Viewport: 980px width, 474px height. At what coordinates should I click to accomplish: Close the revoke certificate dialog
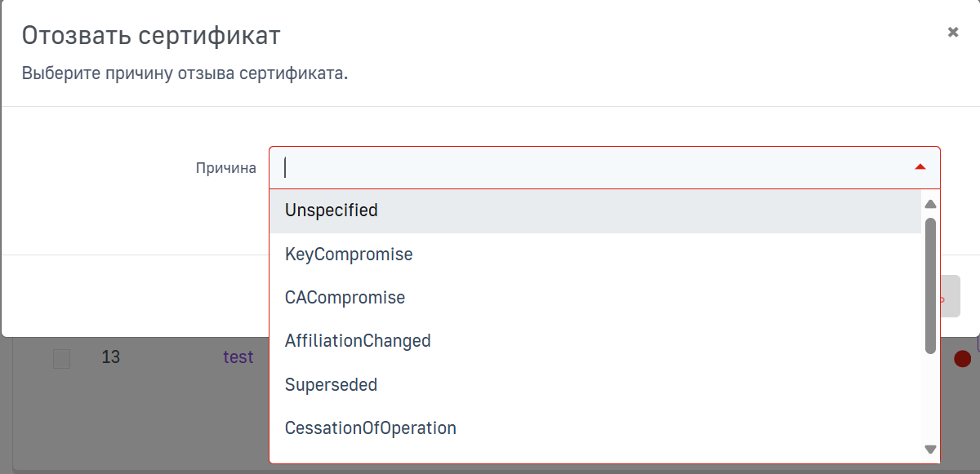click(x=952, y=32)
